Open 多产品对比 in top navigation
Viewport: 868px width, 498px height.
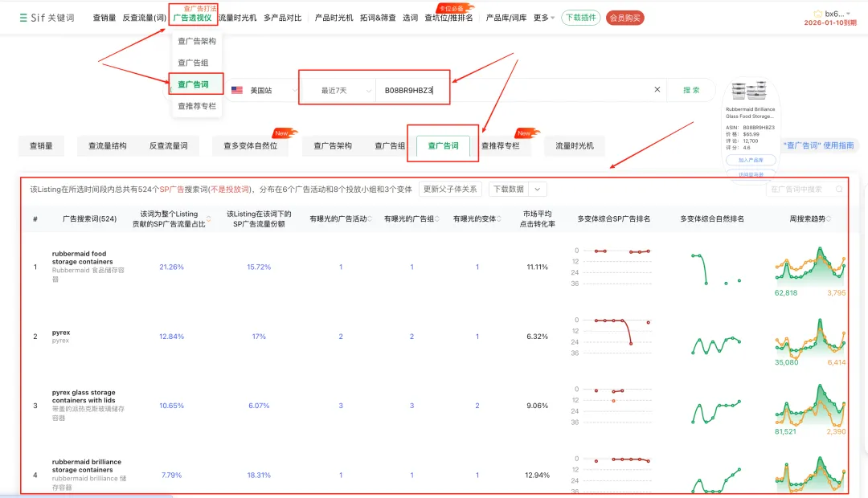[x=282, y=18]
